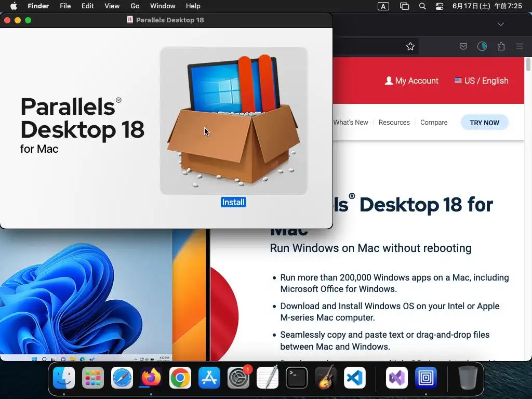The width and height of the screenshot is (532, 399).
Task: Launch Safari from the Dock
Action: [122, 378]
